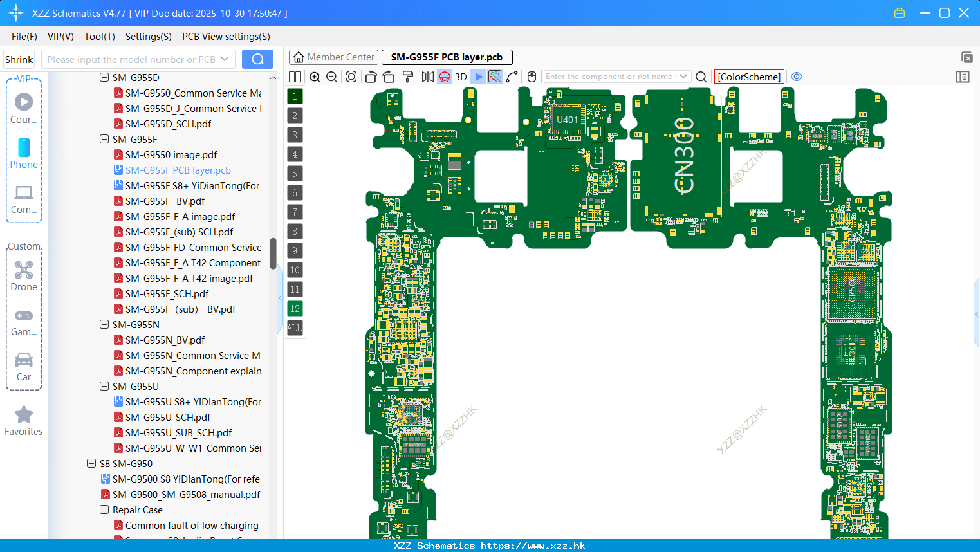
Task: Toggle the eye visibility icon
Action: coord(797,77)
